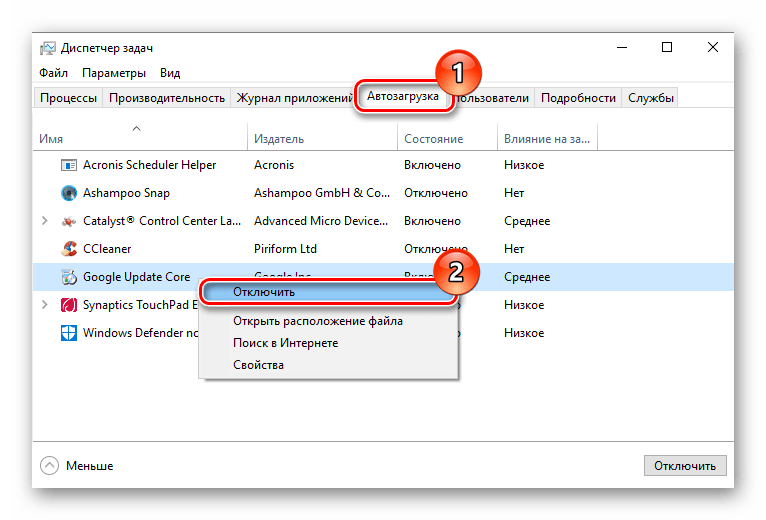Screen dimensions: 766x520
Task: Select the Catalyst Control Center La... name
Action: click(x=162, y=221)
